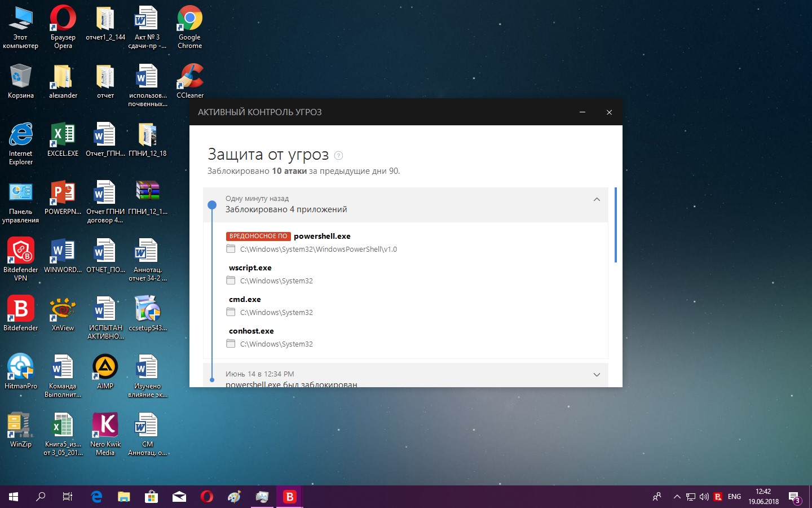This screenshot has height=508, width=812.
Task: Click Bitdefender tray icon near ENG
Action: [x=718, y=497]
